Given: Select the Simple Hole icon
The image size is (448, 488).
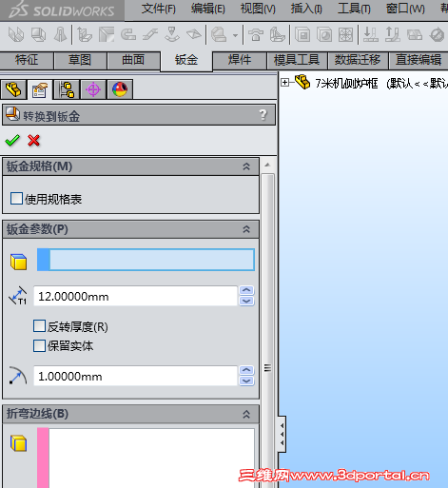Looking at the screenshot, I should tap(324, 34).
